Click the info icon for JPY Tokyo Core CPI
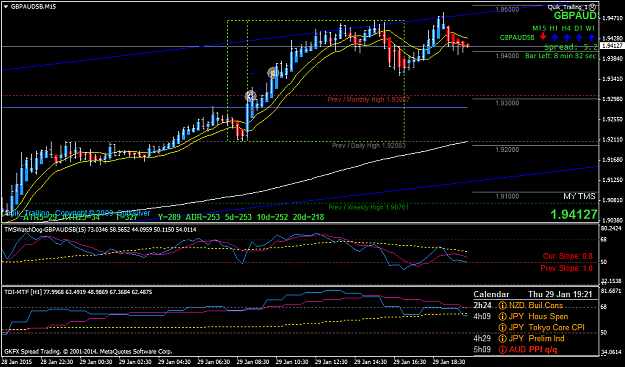625x367 pixels. point(503,328)
